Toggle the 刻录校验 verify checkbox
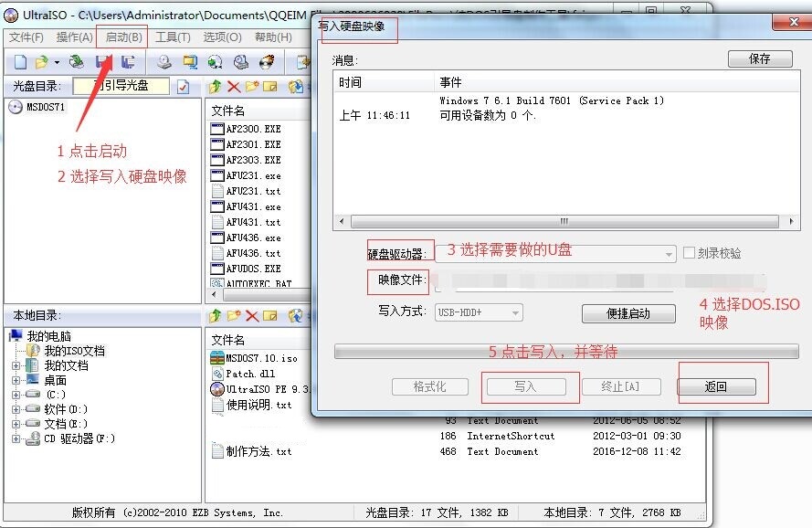 [x=690, y=253]
